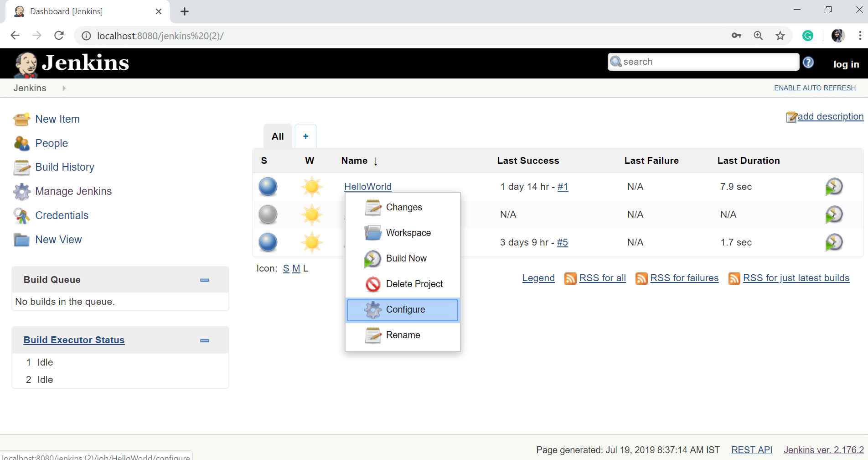Select Configure in the context menu
868x460 pixels.
click(403, 310)
